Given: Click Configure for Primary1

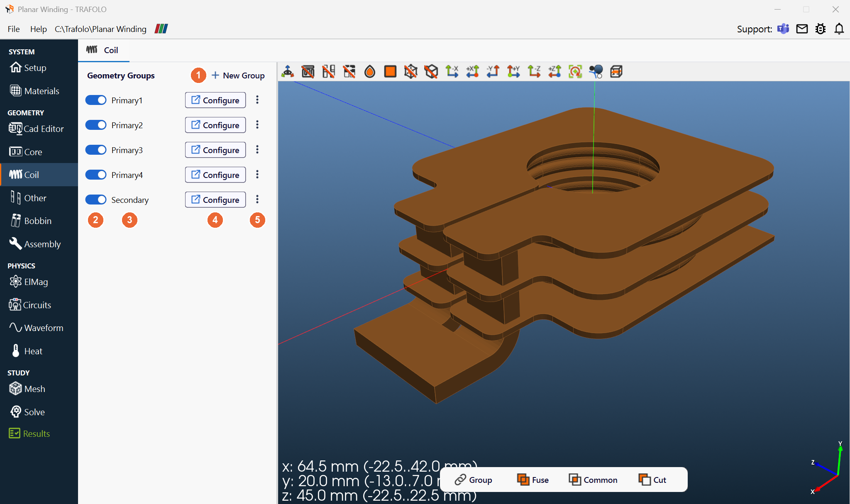Looking at the screenshot, I should (215, 100).
